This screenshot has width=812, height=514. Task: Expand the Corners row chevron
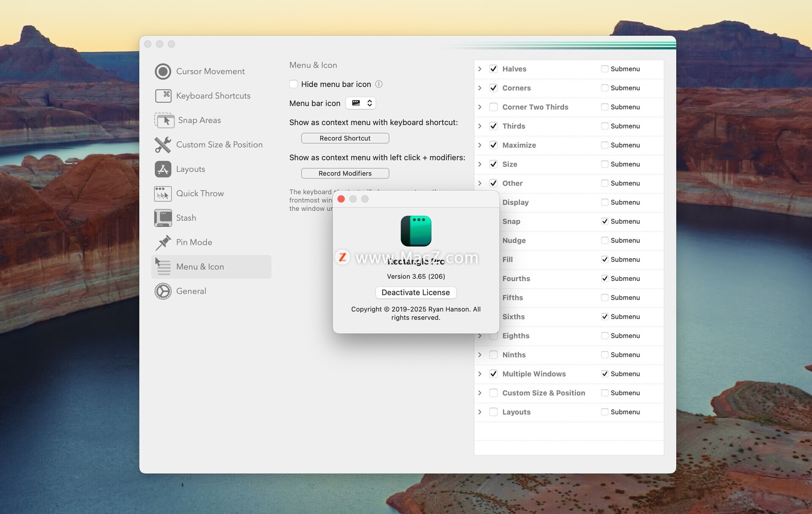point(480,88)
